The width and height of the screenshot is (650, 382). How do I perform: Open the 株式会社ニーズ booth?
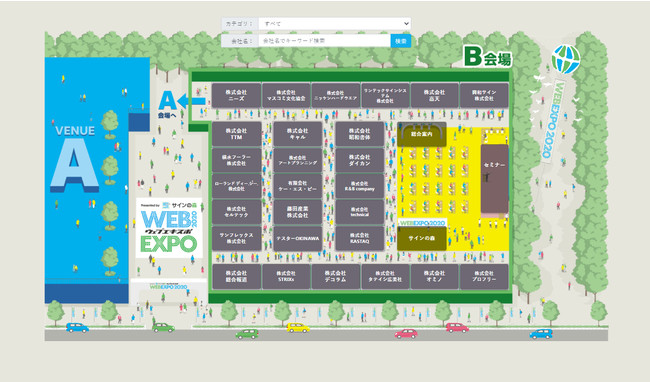(236, 95)
